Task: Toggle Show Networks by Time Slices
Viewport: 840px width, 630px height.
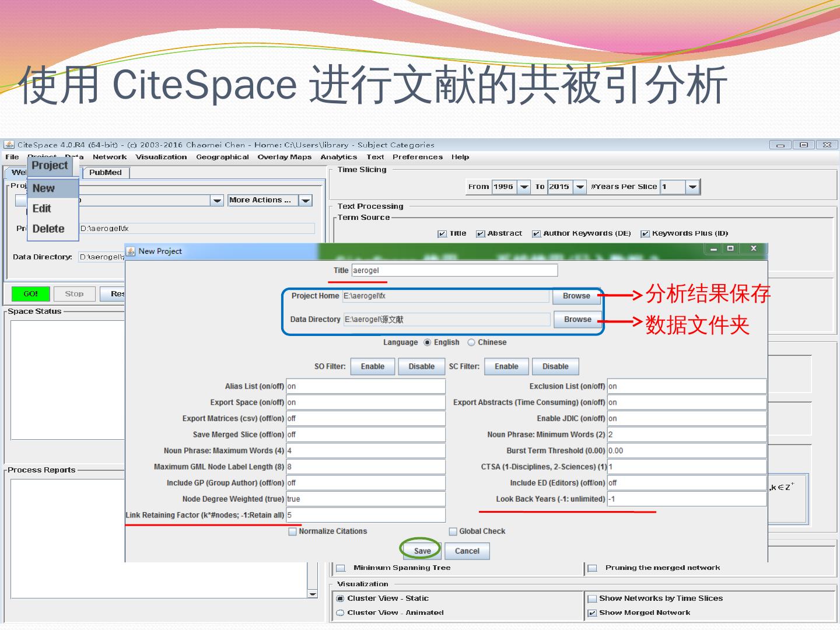Action: tap(593, 598)
